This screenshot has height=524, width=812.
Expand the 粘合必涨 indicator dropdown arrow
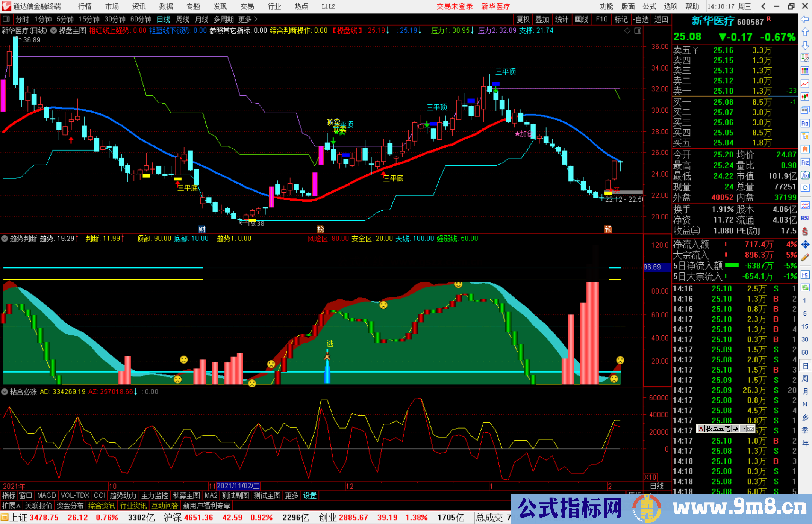5,392
